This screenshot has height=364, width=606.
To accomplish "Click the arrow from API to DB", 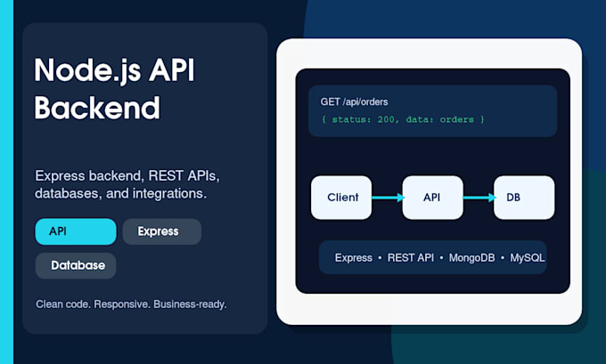I will 479,198.
